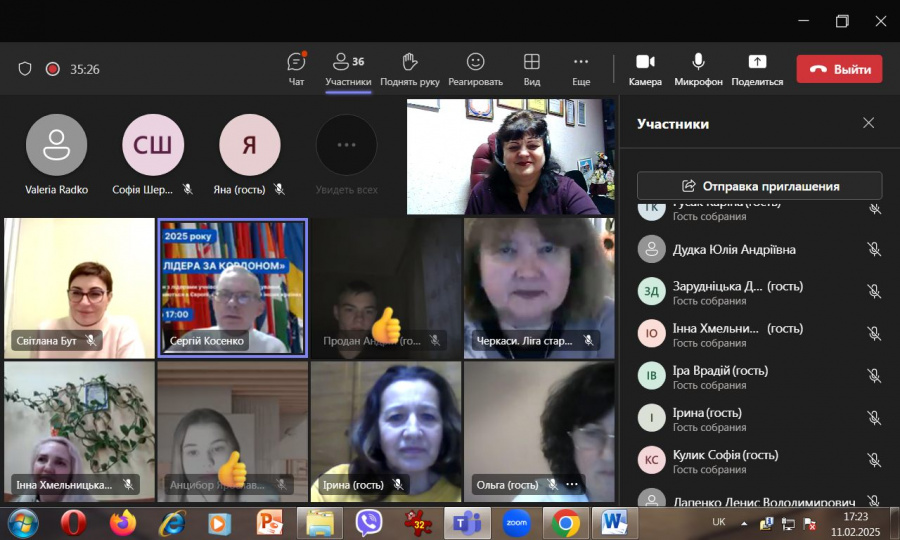Open Viber from taskbar
This screenshot has width=900, height=540.
pyautogui.click(x=368, y=523)
